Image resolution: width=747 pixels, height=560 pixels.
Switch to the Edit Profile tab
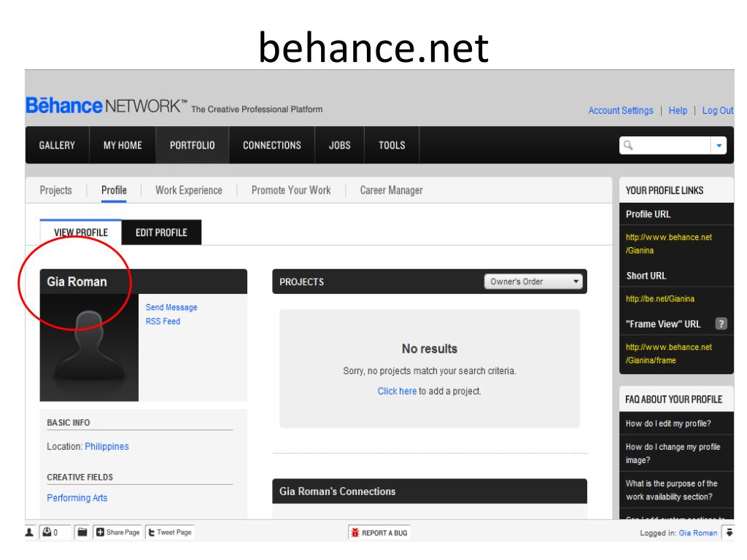[161, 233]
